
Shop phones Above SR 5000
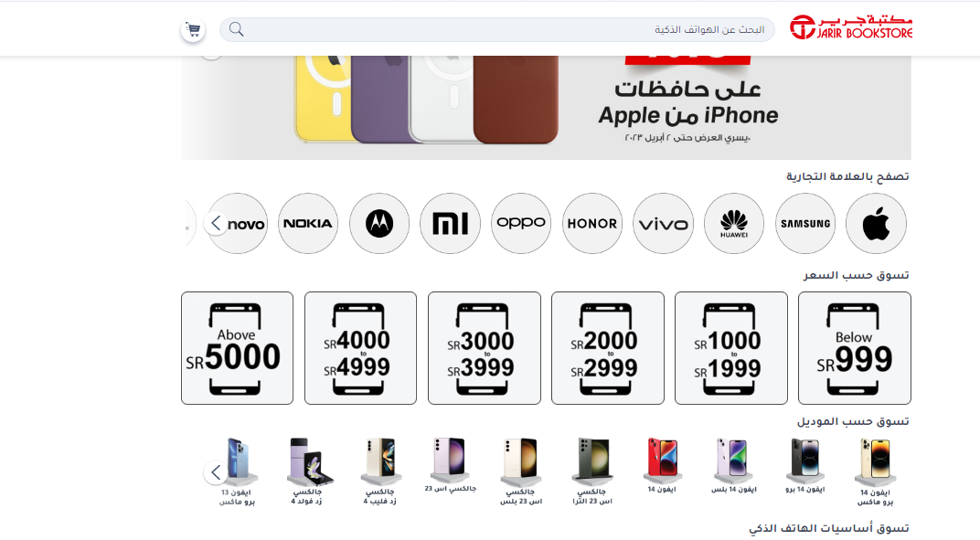point(237,348)
